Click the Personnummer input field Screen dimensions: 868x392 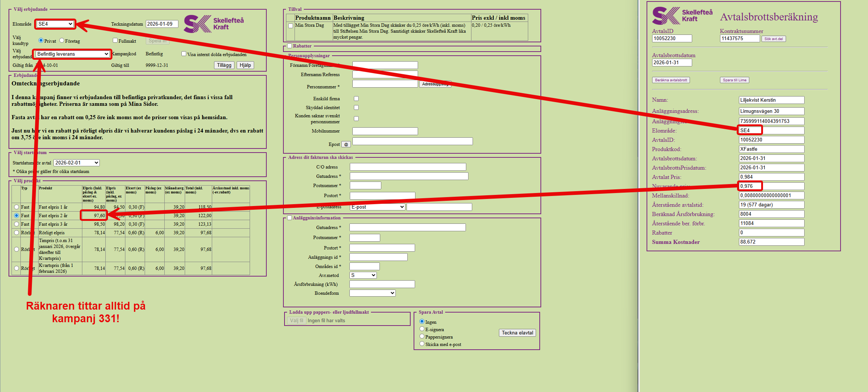[x=385, y=84]
